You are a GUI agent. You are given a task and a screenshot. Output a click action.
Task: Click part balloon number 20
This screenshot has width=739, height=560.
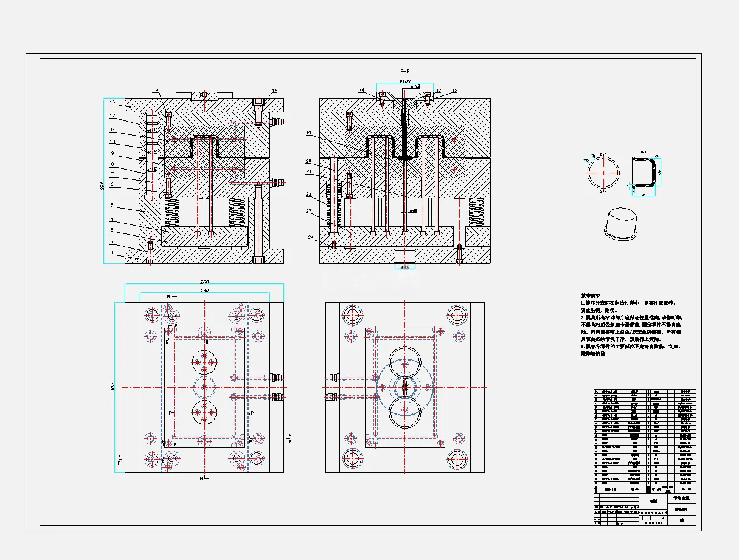click(x=309, y=161)
